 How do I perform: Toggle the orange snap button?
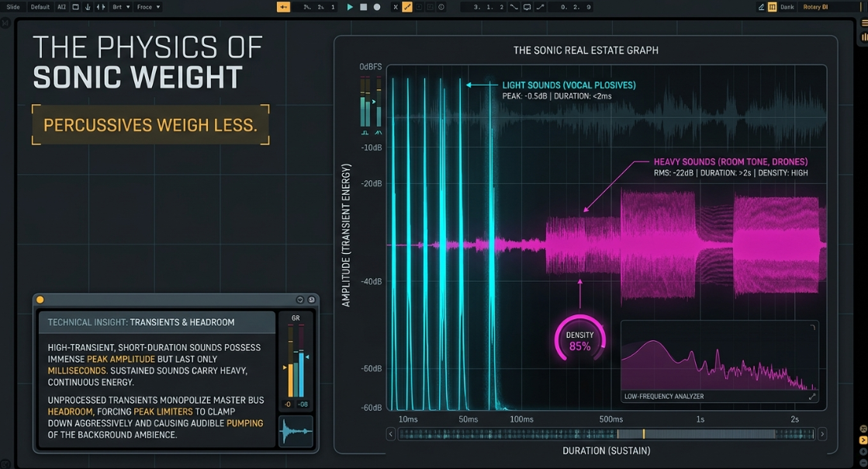(283, 7)
